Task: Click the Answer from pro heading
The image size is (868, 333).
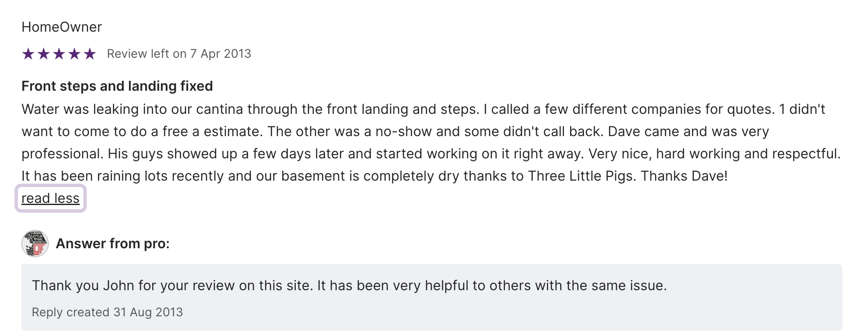Action: (x=113, y=244)
